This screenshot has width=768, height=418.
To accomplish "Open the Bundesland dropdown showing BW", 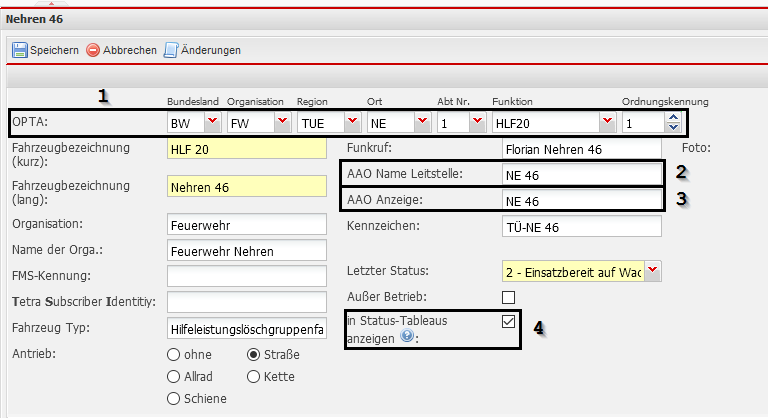I will click(211, 122).
